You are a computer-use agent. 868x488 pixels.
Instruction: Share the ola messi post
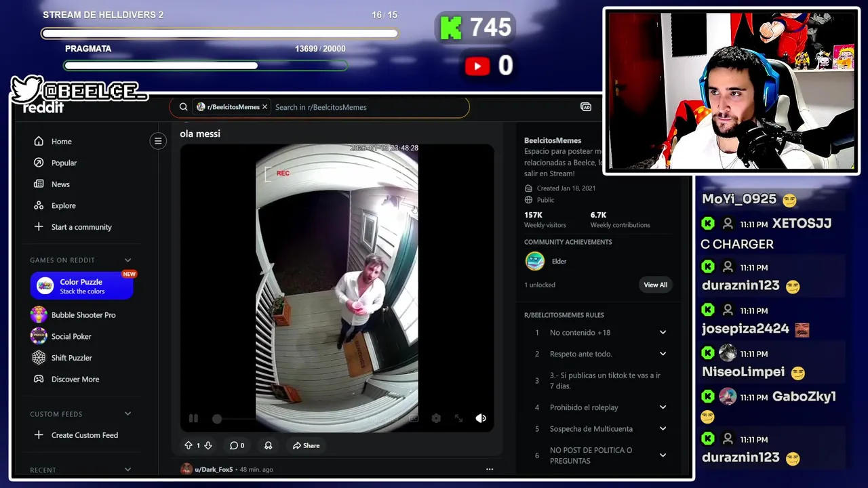point(306,445)
